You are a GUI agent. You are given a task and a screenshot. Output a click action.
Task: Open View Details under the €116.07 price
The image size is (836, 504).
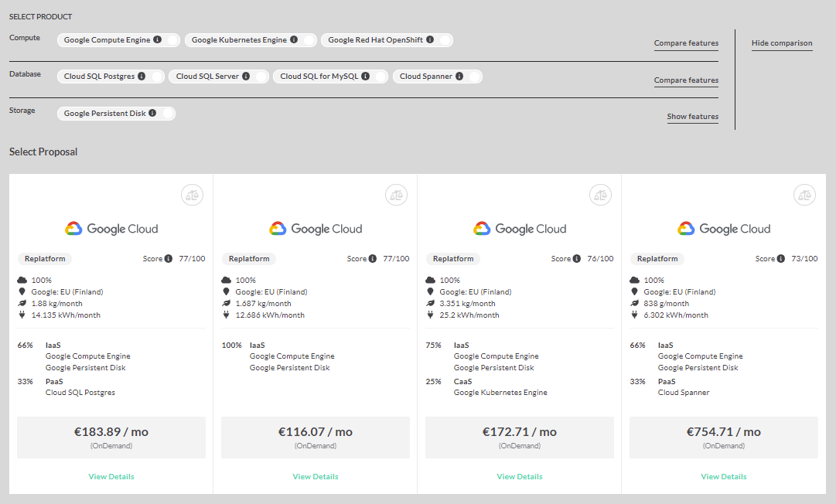pos(316,476)
